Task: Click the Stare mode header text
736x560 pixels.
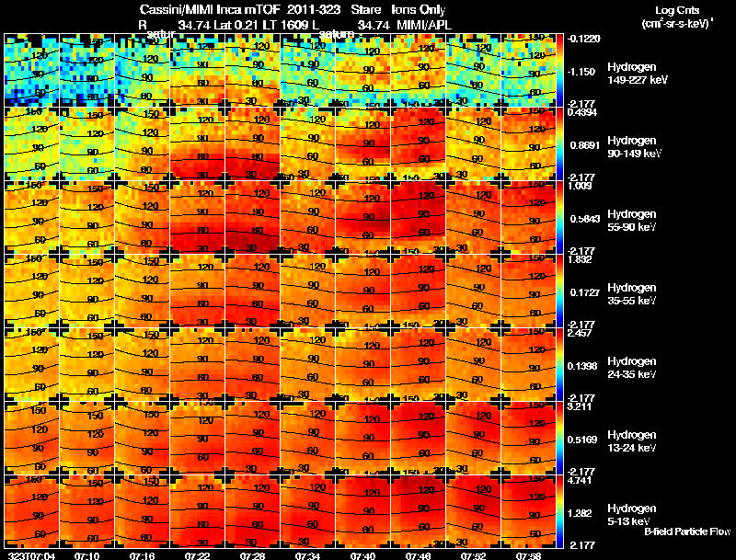Action: [x=365, y=10]
